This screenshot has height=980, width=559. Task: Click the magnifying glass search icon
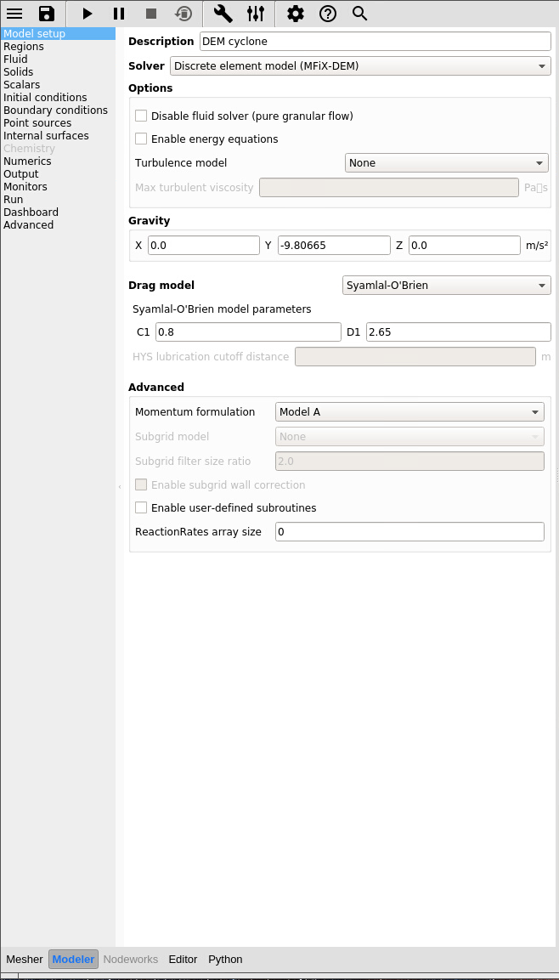[359, 14]
